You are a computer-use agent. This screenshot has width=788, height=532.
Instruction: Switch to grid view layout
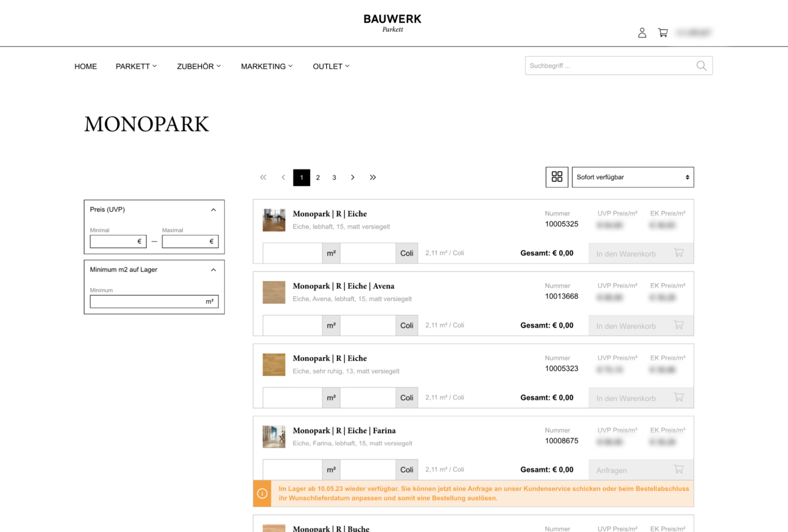557,177
